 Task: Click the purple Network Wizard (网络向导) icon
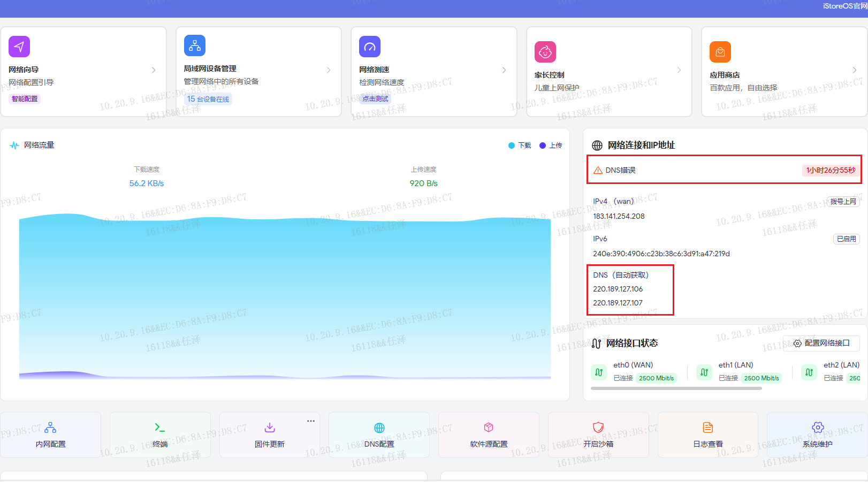19,47
